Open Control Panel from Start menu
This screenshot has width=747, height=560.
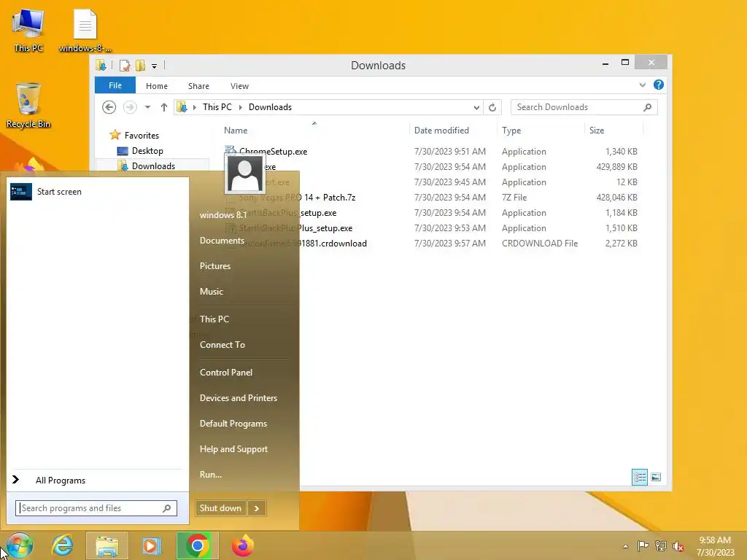coord(226,373)
